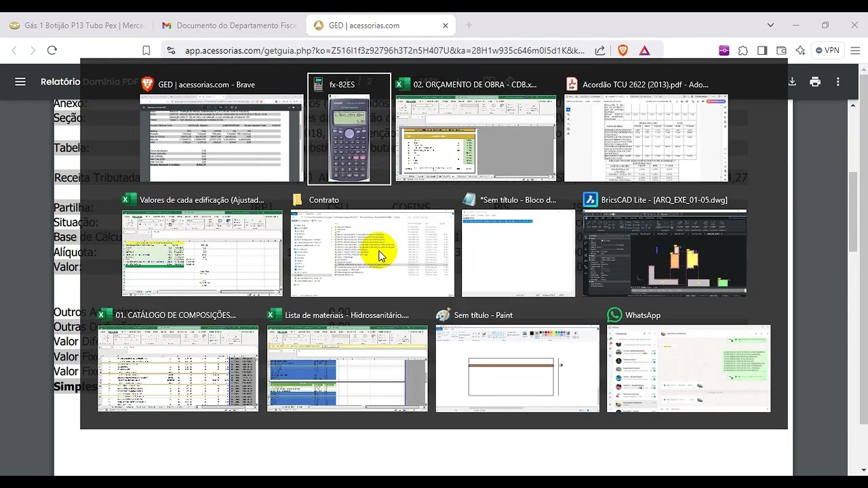Expand the tab search chevron

pos(770,25)
